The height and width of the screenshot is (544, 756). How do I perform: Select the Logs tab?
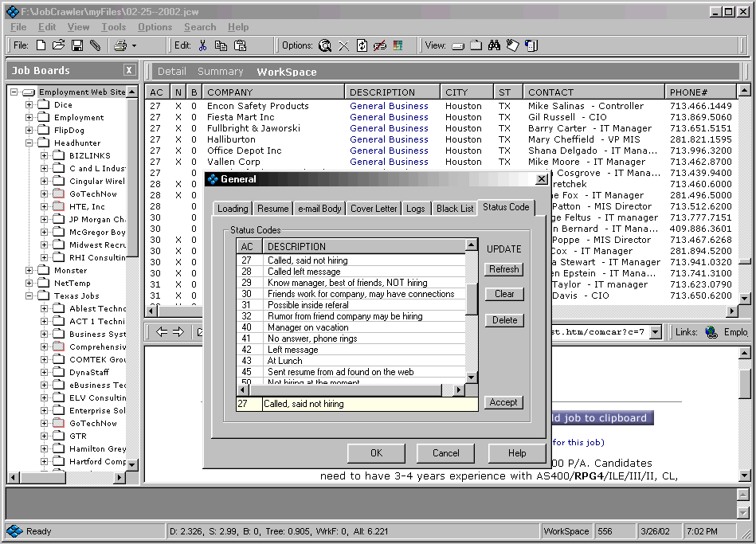point(415,209)
